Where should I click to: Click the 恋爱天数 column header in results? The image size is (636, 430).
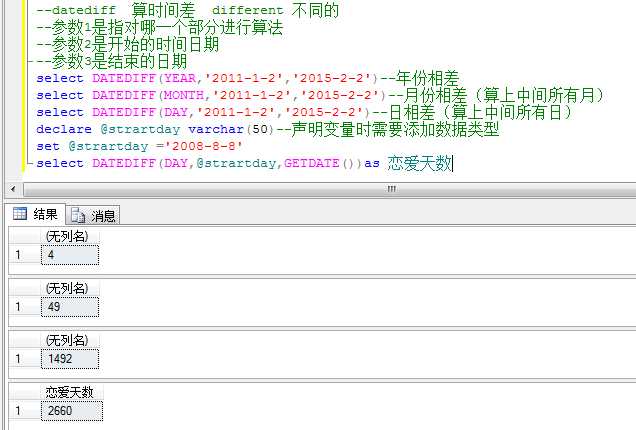pyautogui.click(x=70, y=392)
